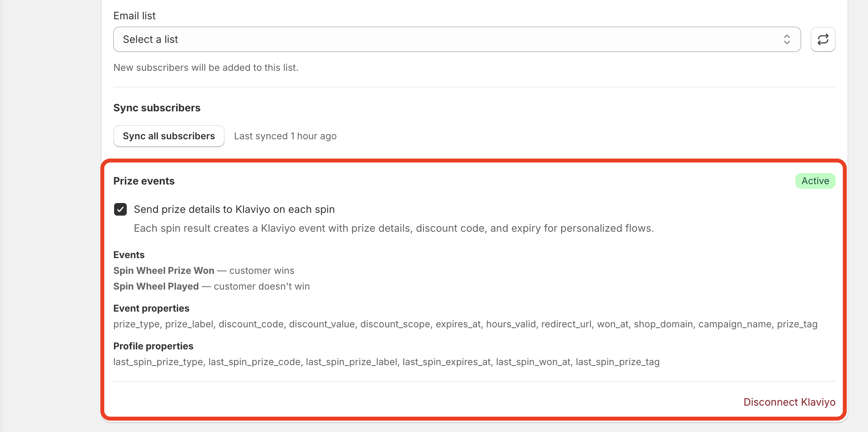The image size is (868, 432).
Task: Click the 'Send prize details to Klaviyo on each spin' label
Action: (234, 209)
